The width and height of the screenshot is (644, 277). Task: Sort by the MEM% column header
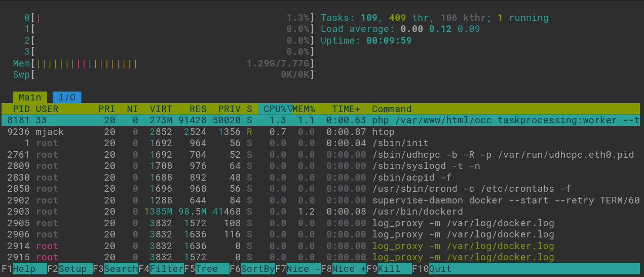pos(304,109)
